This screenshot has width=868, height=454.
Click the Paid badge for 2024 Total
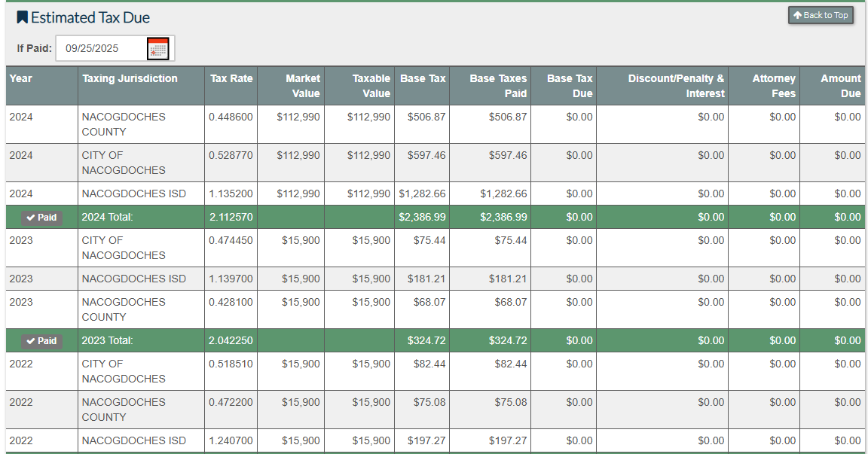41,218
